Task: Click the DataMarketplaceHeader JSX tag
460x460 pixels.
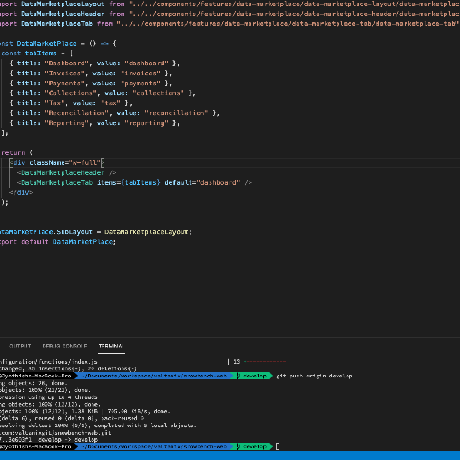Action: pyautogui.click(x=66, y=173)
